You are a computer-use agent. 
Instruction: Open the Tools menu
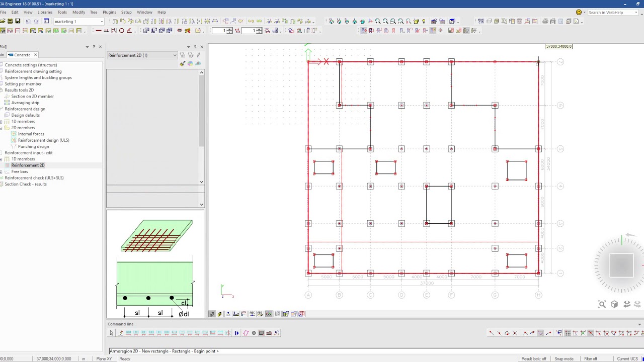[x=62, y=12]
